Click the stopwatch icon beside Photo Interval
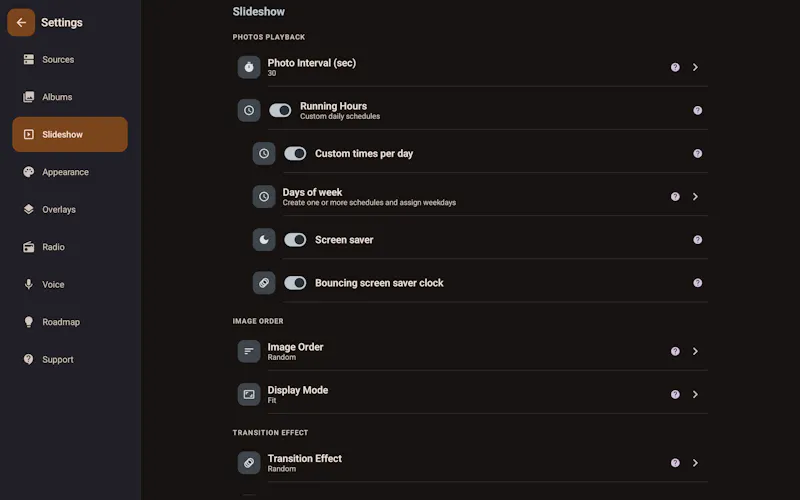The height and width of the screenshot is (500, 800). [249, 67]
